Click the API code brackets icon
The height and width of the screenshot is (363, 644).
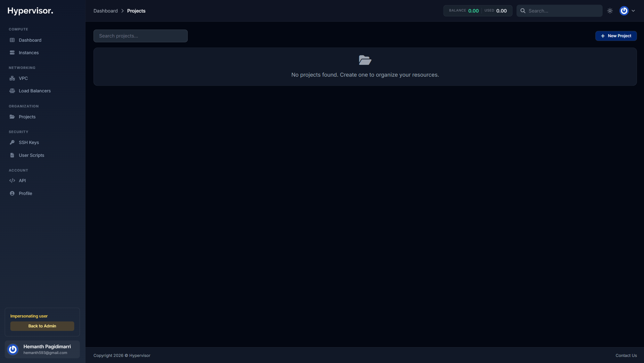(12, 181)
